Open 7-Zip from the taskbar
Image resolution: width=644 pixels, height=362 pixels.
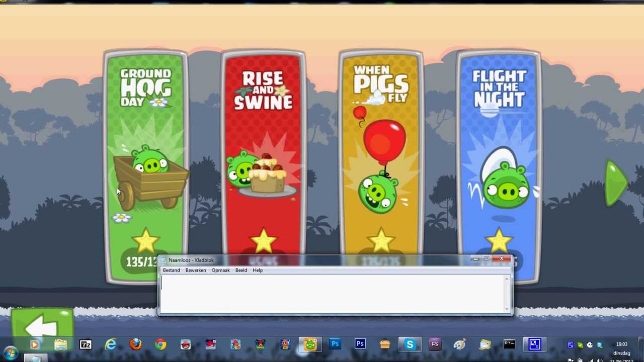(x=86, y=345)
